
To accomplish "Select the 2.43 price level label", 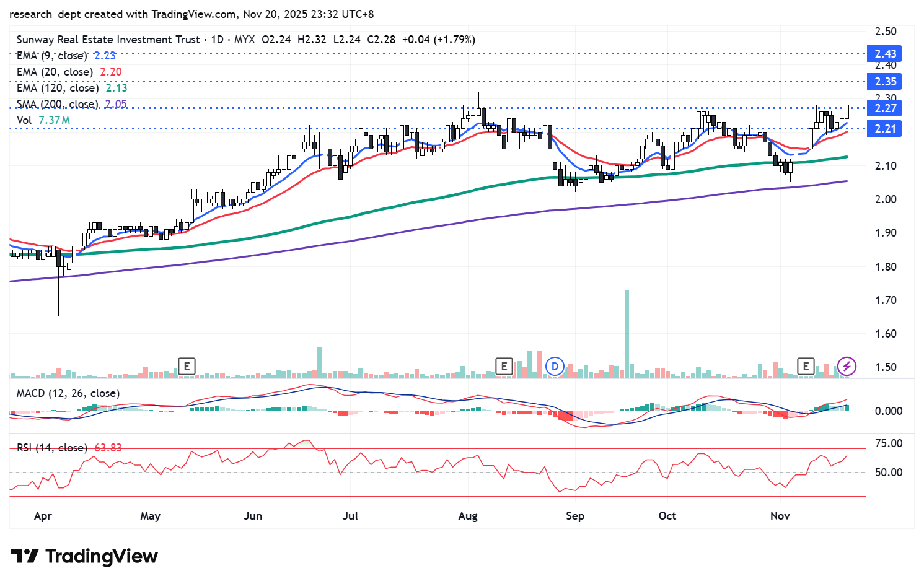I will click(x=885, y=54).
